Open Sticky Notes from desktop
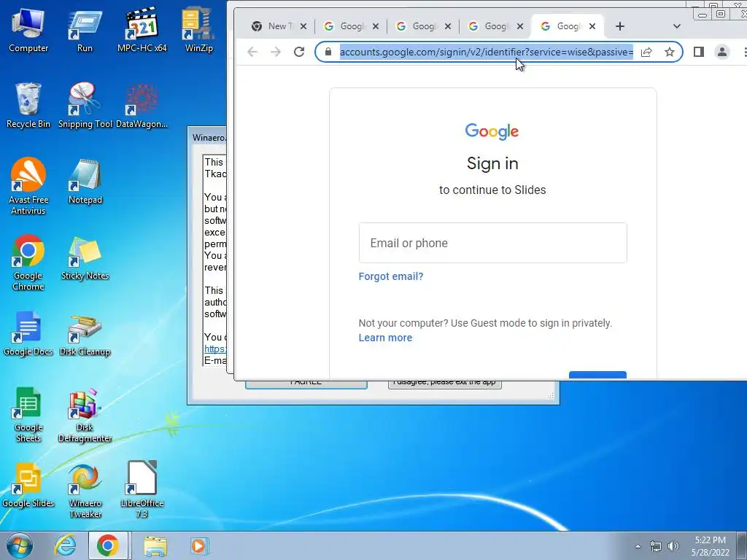The width and height of the screenshot is (747, 560). [85, 257]
